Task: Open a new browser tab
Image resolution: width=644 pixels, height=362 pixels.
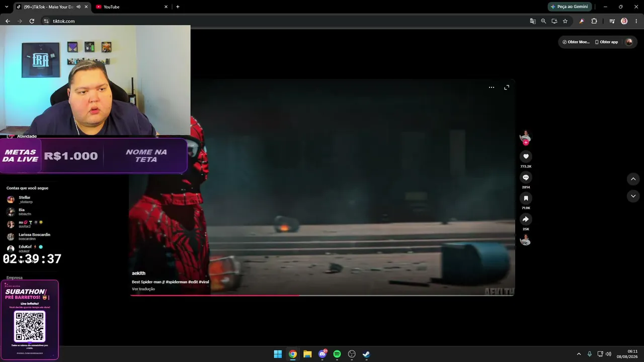Action: coord(178,7)
